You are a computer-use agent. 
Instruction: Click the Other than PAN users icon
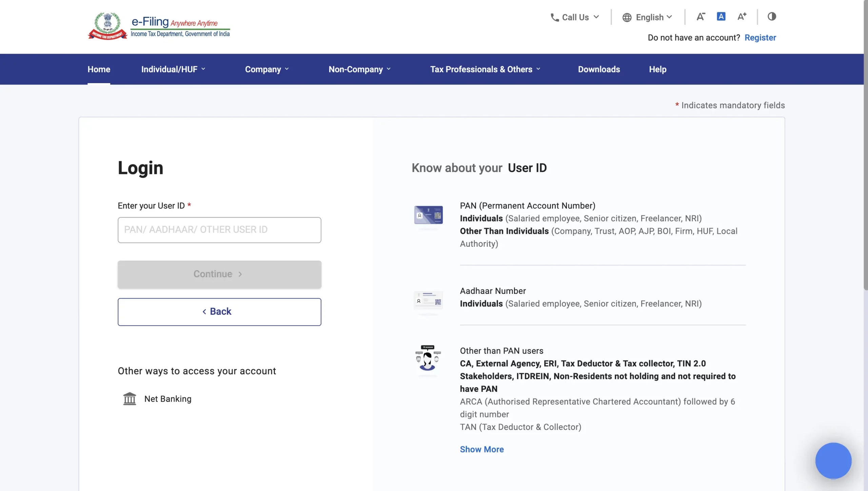click(428, 358)
